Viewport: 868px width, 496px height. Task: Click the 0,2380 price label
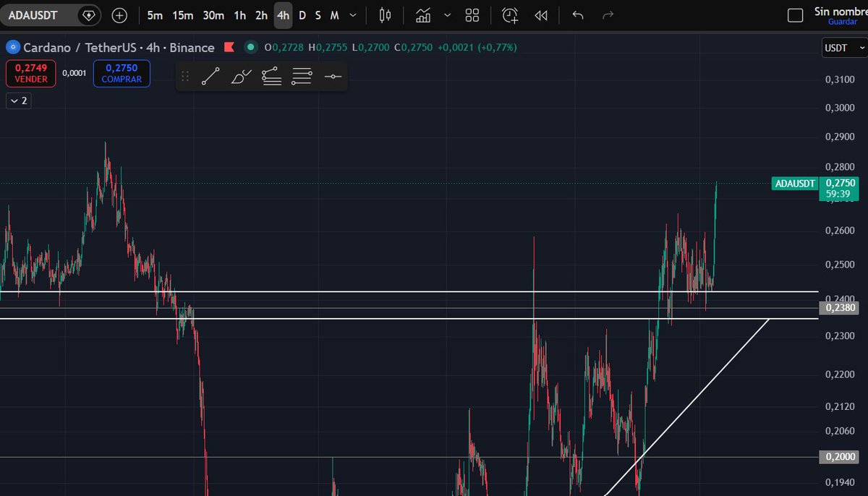(x=840, y=308)
